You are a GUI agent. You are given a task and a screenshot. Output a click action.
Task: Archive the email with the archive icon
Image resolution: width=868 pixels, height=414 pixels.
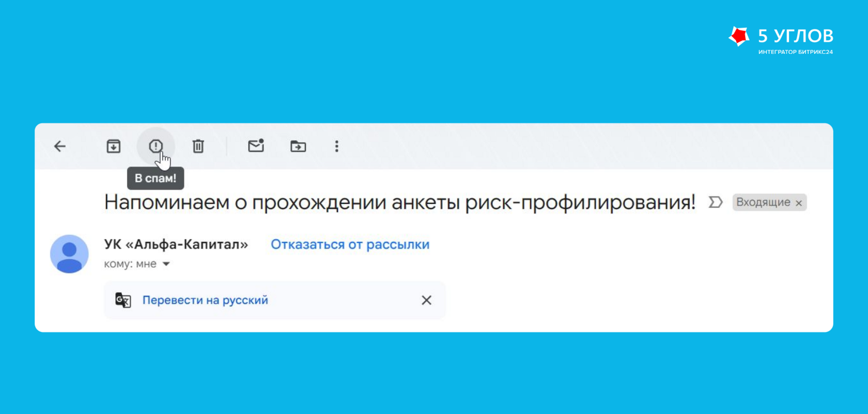114,146
